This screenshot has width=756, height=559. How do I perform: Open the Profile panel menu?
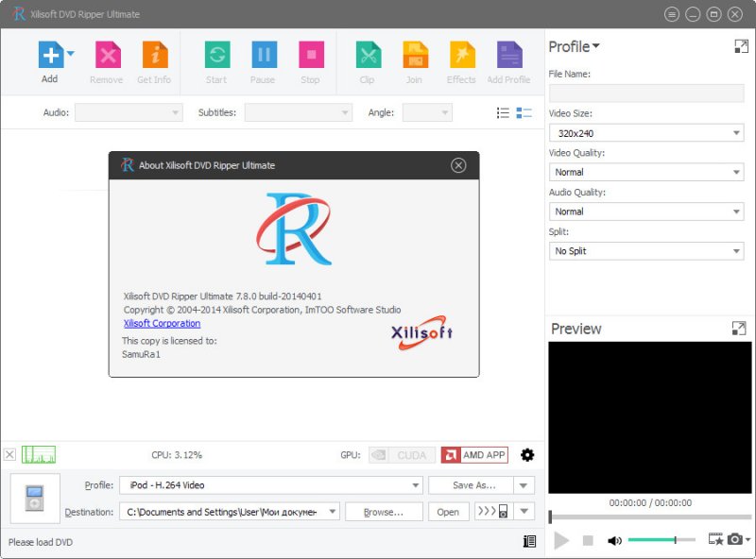tap(574, 46)
